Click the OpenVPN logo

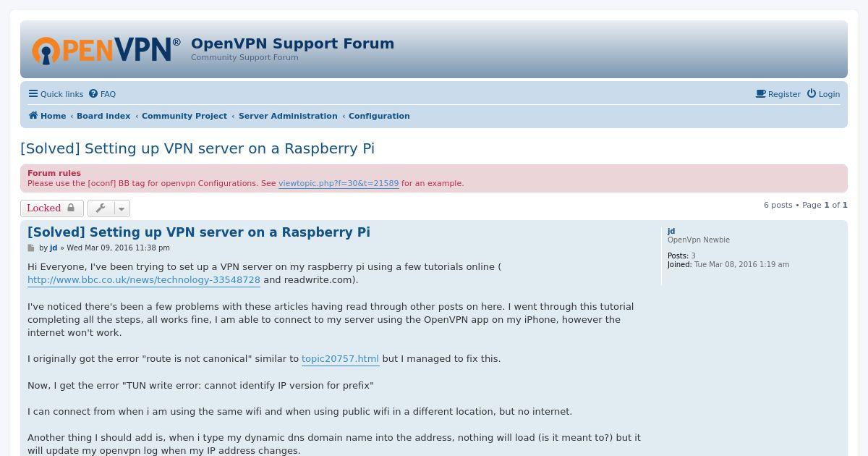tap(106, 50)
